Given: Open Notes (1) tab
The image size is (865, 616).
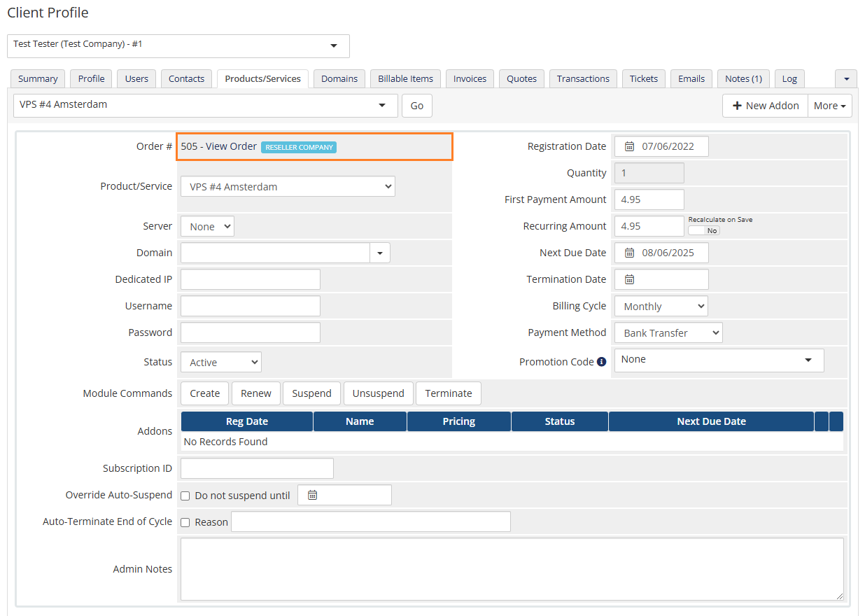Looking at the screenshot, I should coord(743,78).
